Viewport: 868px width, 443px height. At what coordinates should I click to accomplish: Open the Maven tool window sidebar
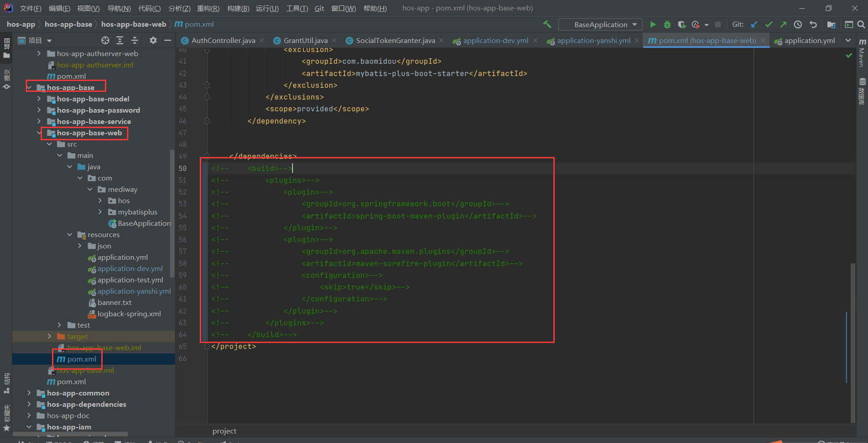862,52
